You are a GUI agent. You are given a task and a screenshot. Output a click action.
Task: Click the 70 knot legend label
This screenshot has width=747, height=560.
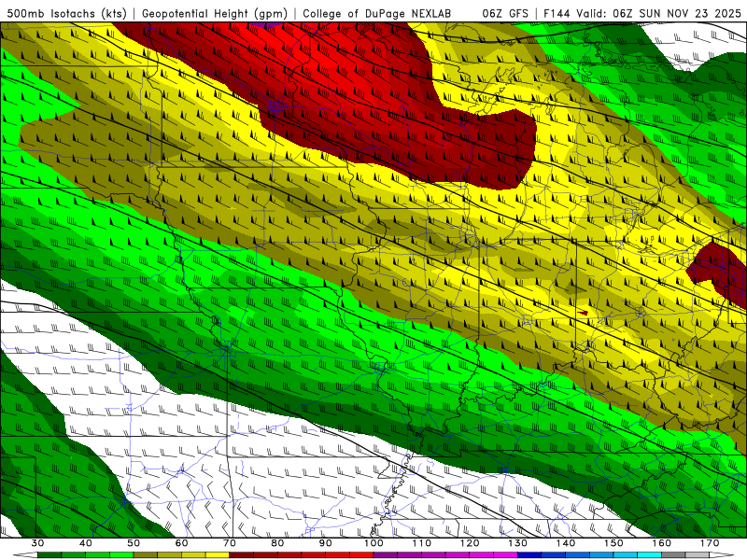(230, 543)
